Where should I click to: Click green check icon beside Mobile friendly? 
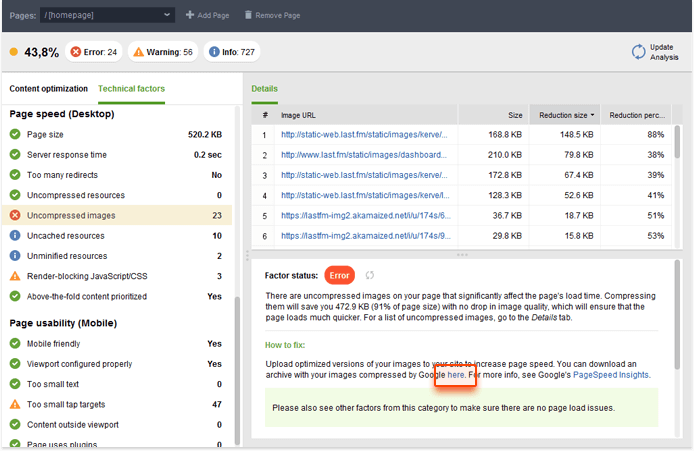(15, 344)
